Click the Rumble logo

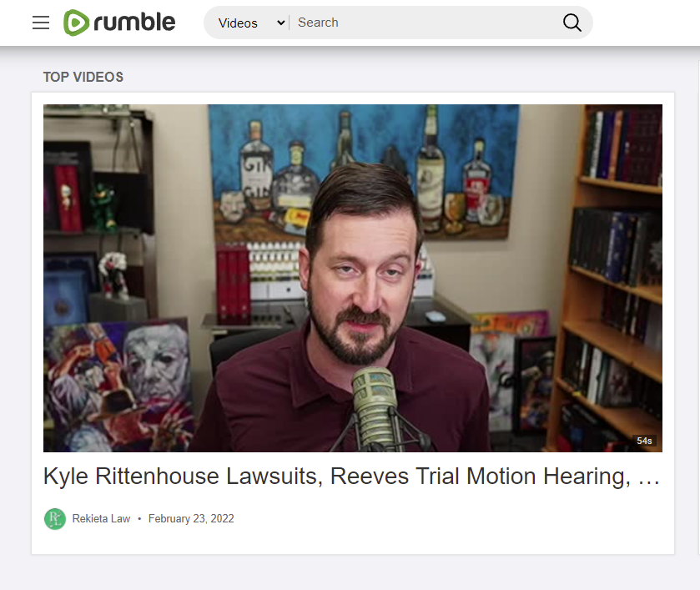tap(119, 23)
